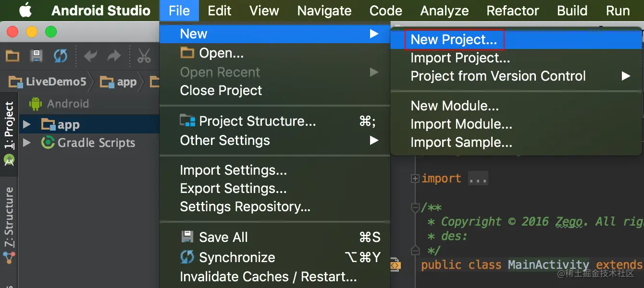The height and width of the screenshot is (288, 644).
Task: Click the Redo arrow in toolbar
Action: click(114, 56)
